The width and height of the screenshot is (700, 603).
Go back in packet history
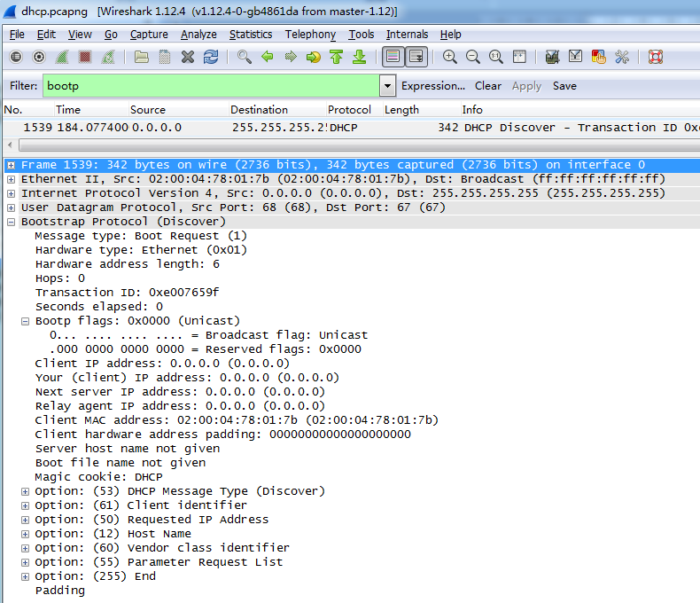[268, 57]
